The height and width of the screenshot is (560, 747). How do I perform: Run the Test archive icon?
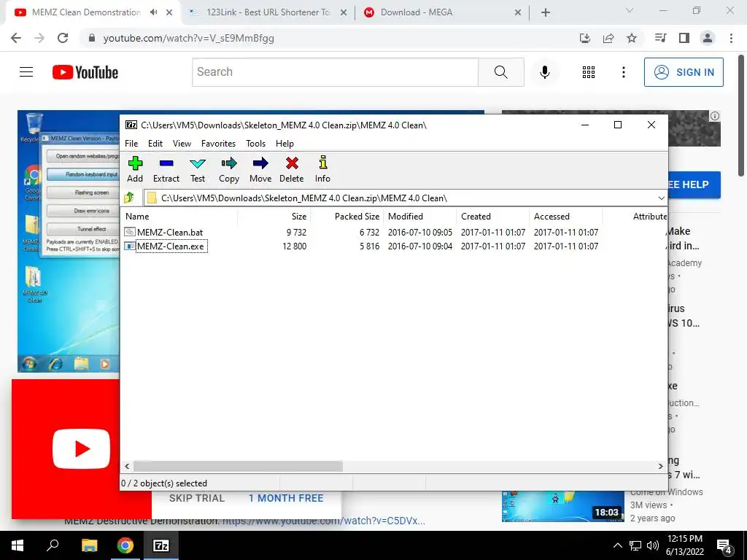click(x=198, y=169)
